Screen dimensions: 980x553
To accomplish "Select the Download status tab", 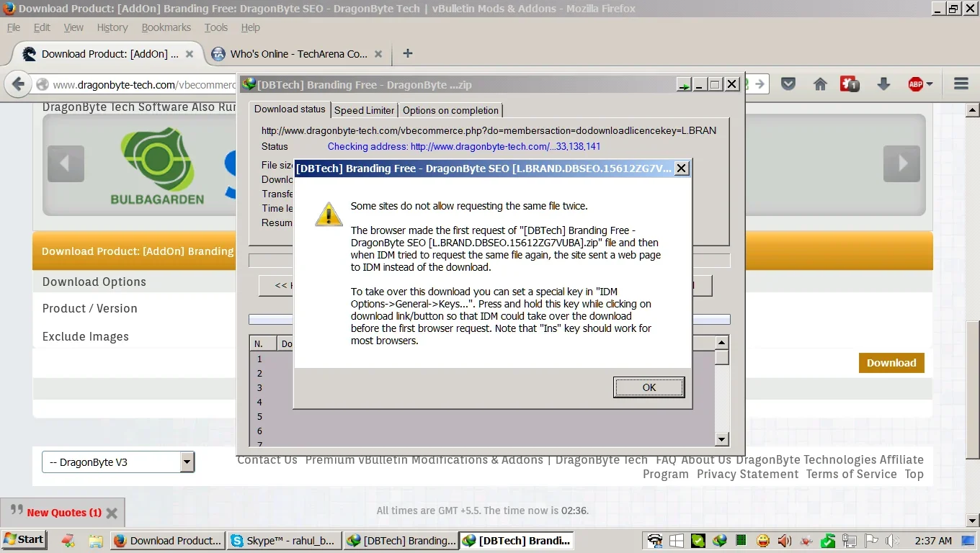I will (290, 109).
